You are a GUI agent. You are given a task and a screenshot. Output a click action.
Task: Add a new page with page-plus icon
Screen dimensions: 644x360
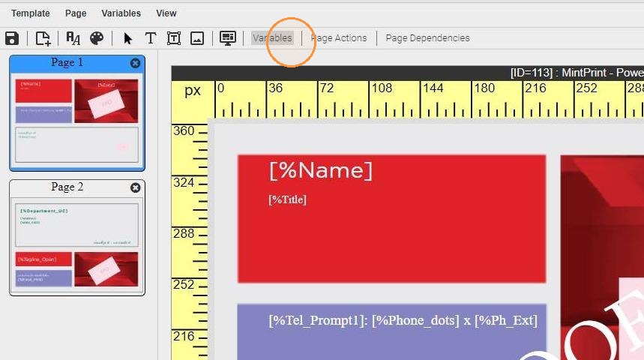[43, 38]
